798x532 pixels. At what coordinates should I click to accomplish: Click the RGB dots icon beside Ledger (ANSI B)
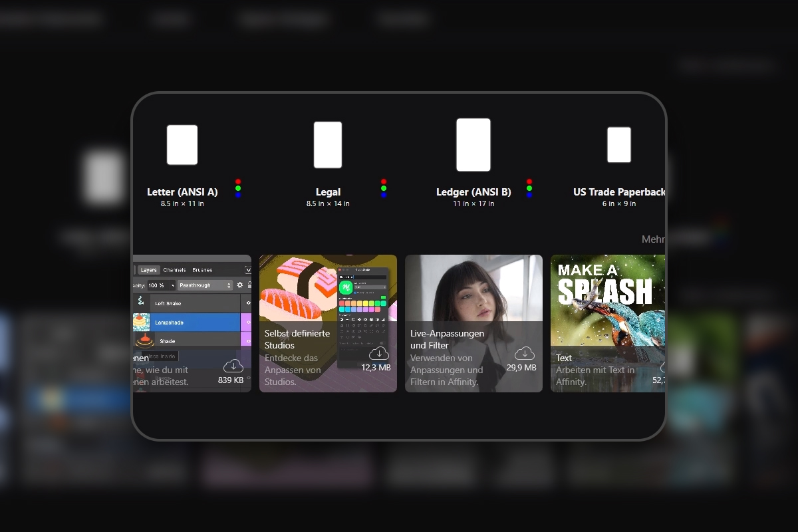[x=529, y=188]
